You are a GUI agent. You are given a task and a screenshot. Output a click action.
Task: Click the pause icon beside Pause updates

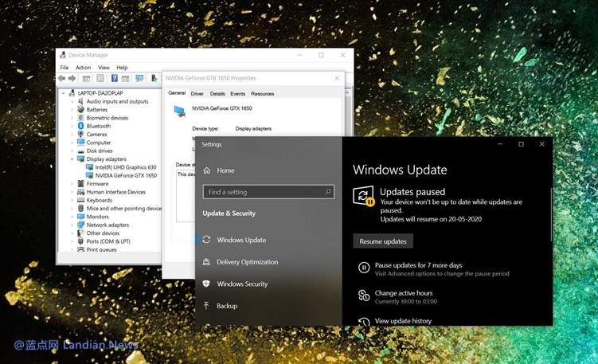pos(364,268)
